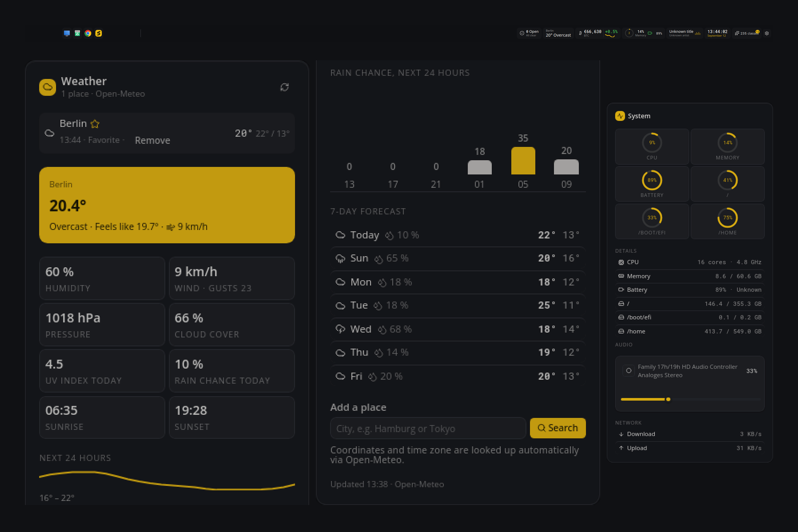
Task: Open the Unknown title media widget
Action: [685, 33]
